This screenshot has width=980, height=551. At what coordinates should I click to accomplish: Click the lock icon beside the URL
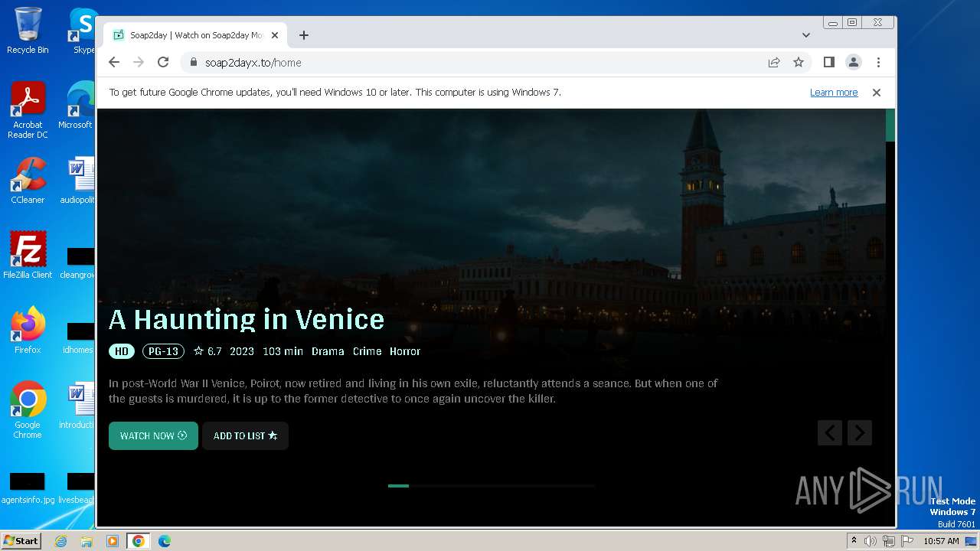click(x=193, y=63)
